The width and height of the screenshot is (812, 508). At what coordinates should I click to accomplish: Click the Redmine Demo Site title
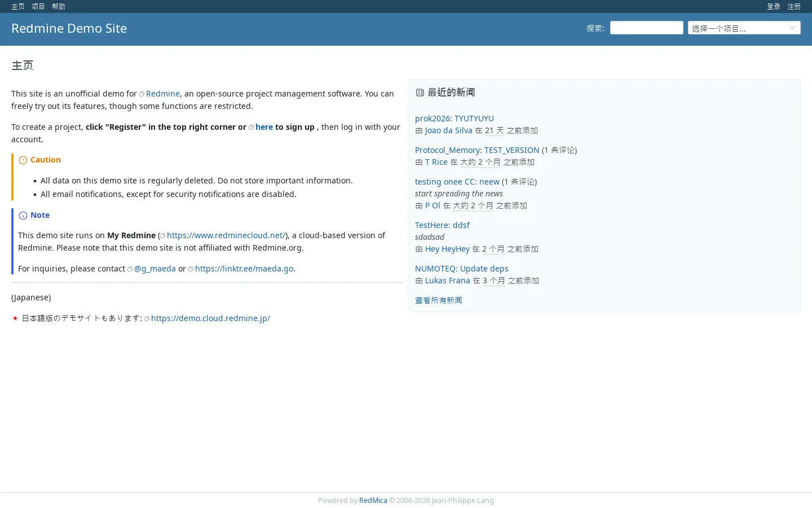[x=69, y=28]
